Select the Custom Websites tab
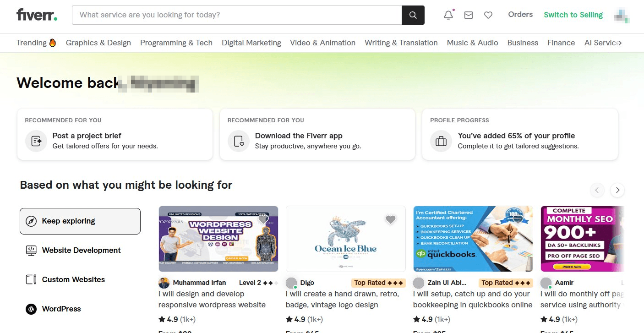 point(80,280)
